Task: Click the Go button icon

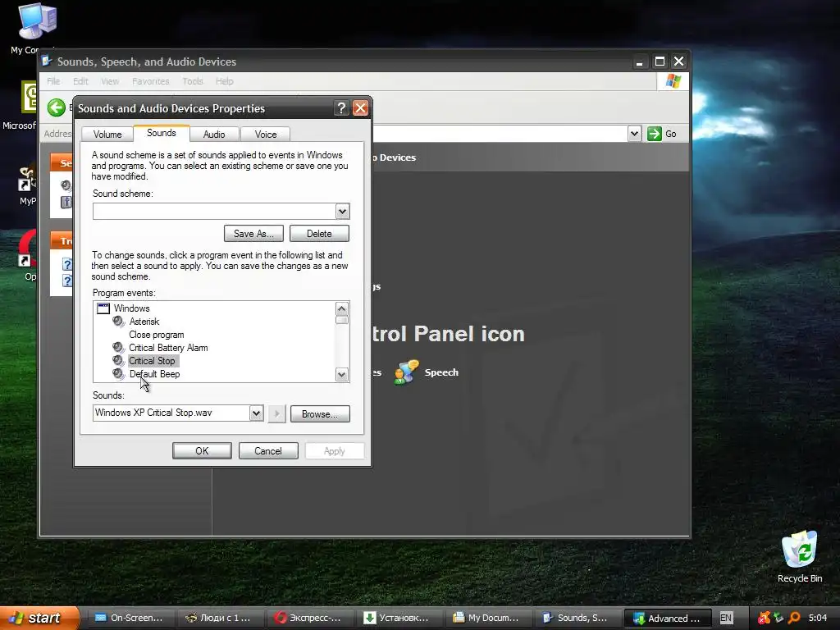Action: point(654,134)
